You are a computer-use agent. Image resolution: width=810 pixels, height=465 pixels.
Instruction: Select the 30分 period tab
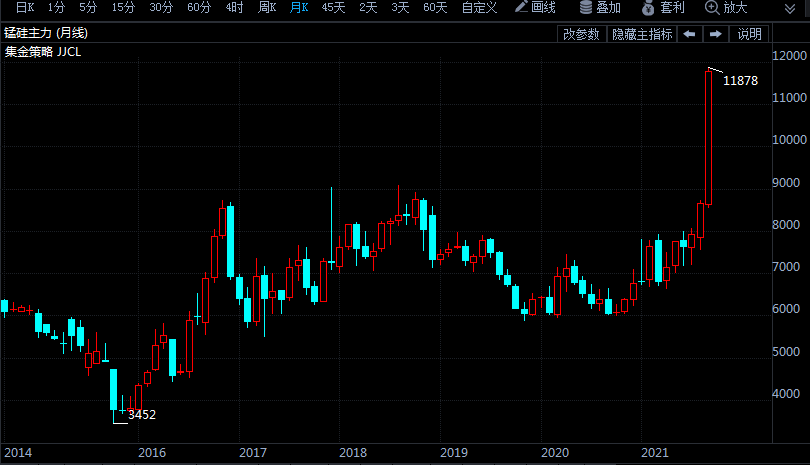point(161,7)
